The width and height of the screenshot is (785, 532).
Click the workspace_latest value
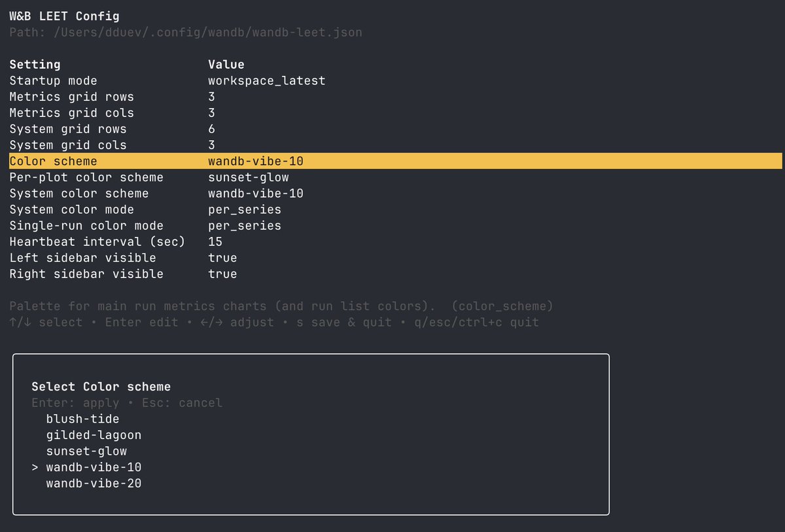[267, 80]
